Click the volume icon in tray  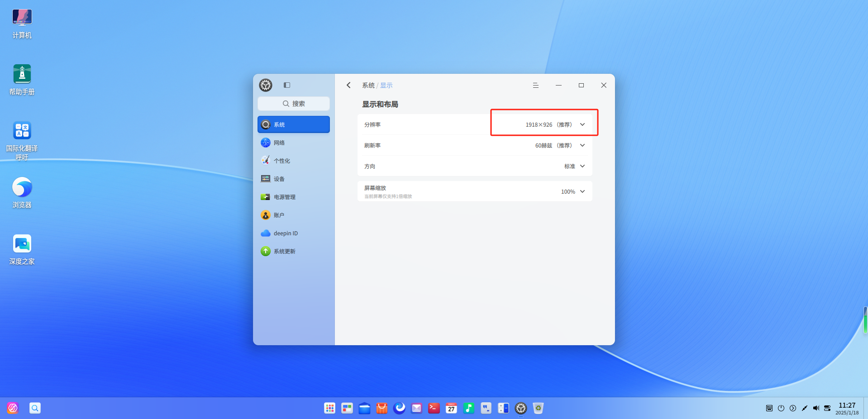tap(816, 408)
